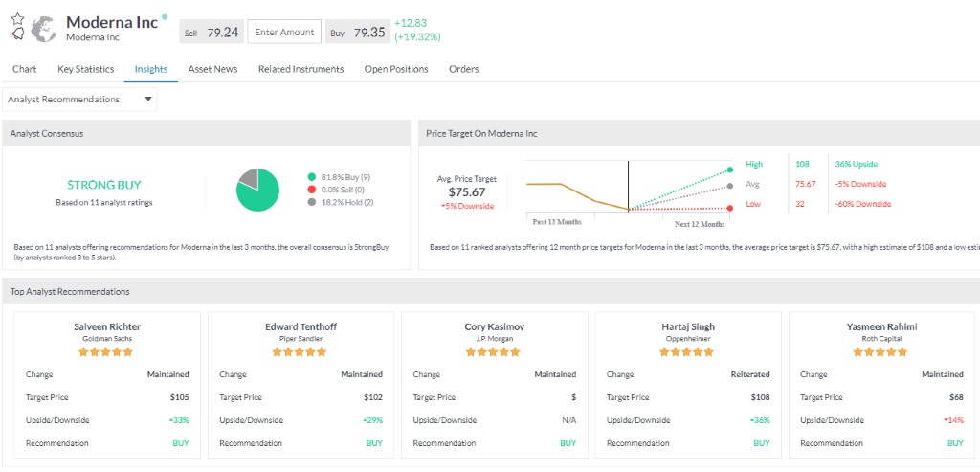Click the red Sell legend dot
Viewport: 980px width, 472px height.
(x=312, y=190)
